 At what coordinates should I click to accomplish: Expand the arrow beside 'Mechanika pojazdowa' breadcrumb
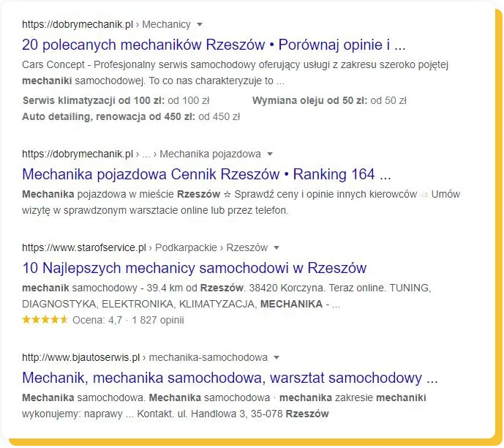[x=270, y=154]
